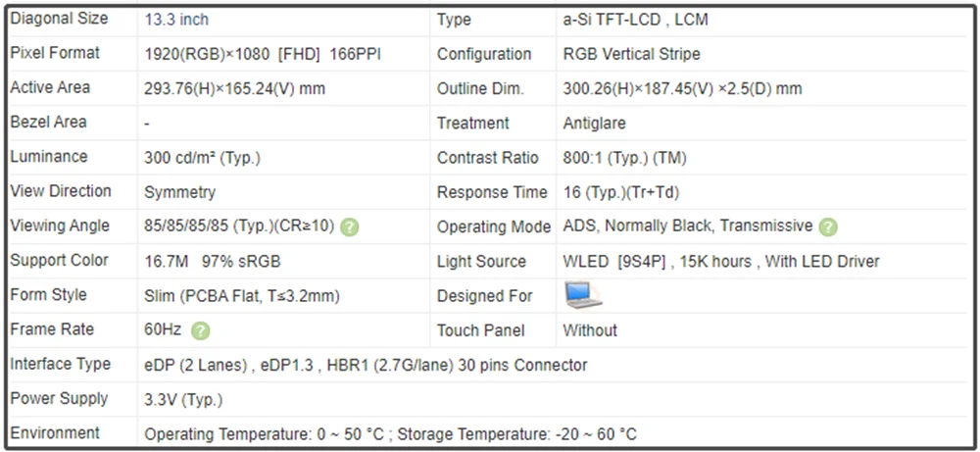The width and height of the screenshot is (980, 452).
Task: Select the Contrast Ratio label
Action: [x=488, y=157]
